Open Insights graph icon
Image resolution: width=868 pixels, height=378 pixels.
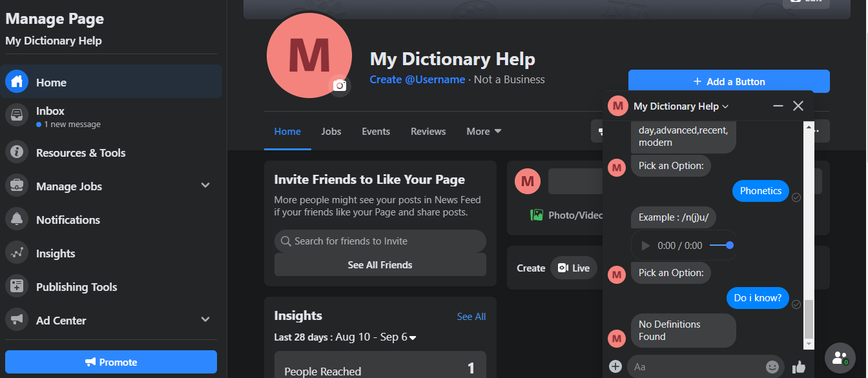coord(17,253)
